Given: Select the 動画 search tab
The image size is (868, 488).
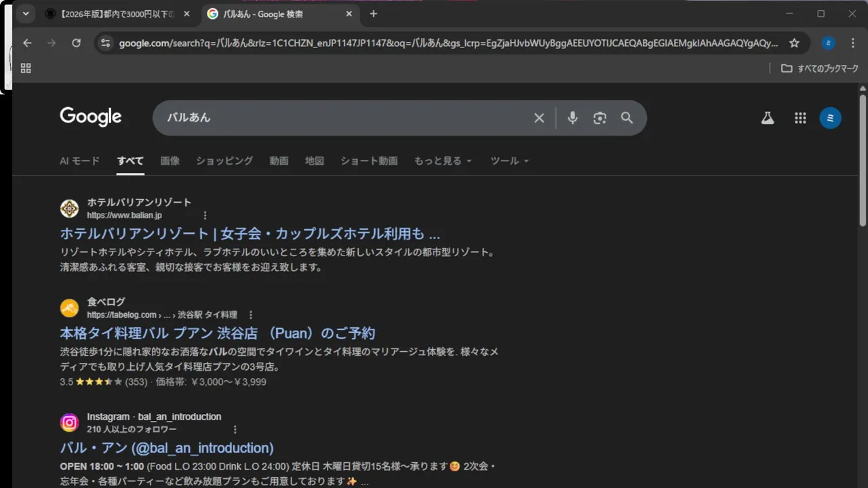Looking at the screenshot, I should pyautogui.click(x=279, y=161).
